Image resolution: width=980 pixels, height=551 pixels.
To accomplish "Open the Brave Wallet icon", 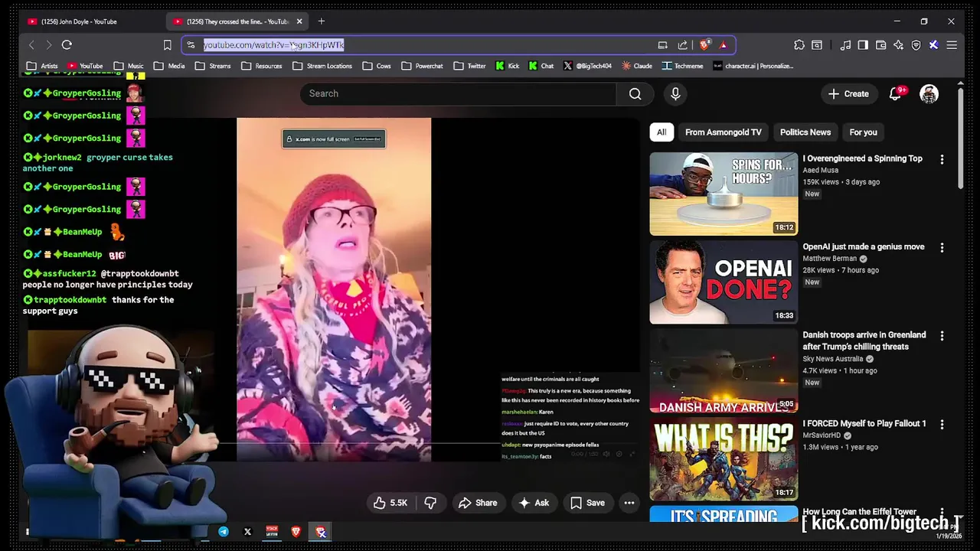I will [x=880, y=45].
